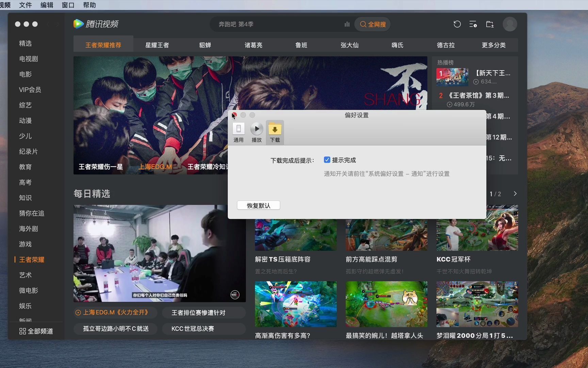Open 王者荣耀 in the sidebar

point(32,260)
